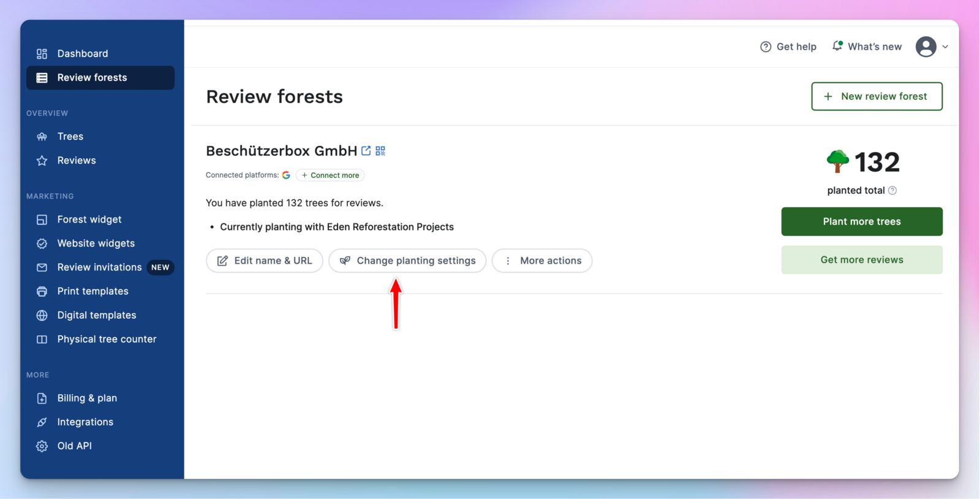This screenshot has width=980, height=499.
Task: Click Get more reviews button
Action: [x=862, y=260]
